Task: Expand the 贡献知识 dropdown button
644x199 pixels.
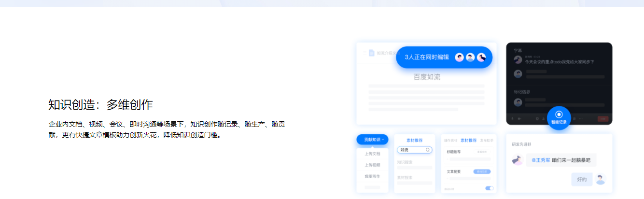Action: point(373,140)
